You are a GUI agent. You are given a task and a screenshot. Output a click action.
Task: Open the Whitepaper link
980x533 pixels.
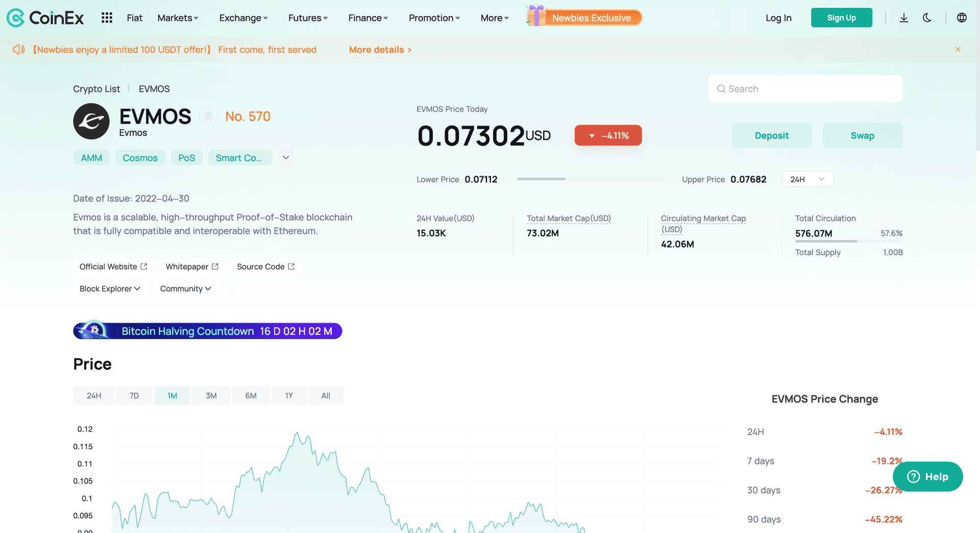point(192,266)
